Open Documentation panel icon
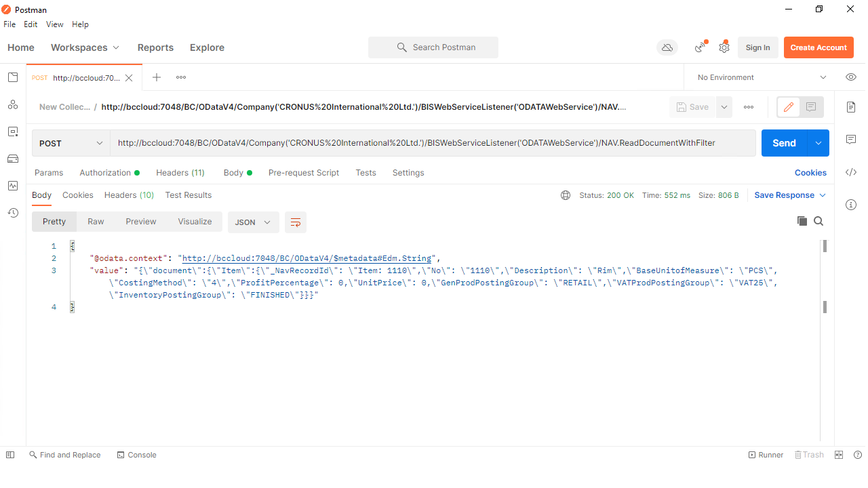The image size is (868, 488). 851,107
